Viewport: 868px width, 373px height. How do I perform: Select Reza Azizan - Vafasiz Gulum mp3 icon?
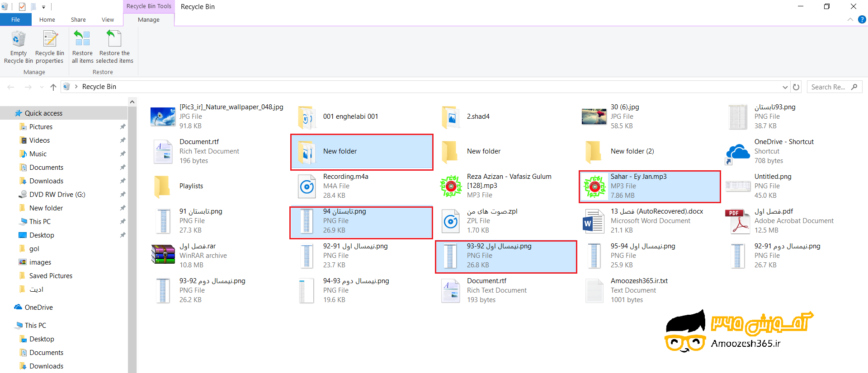point(451,186)
